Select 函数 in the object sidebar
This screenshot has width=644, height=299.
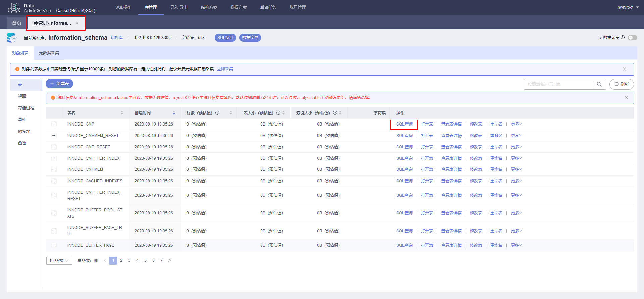click(22, 143)
